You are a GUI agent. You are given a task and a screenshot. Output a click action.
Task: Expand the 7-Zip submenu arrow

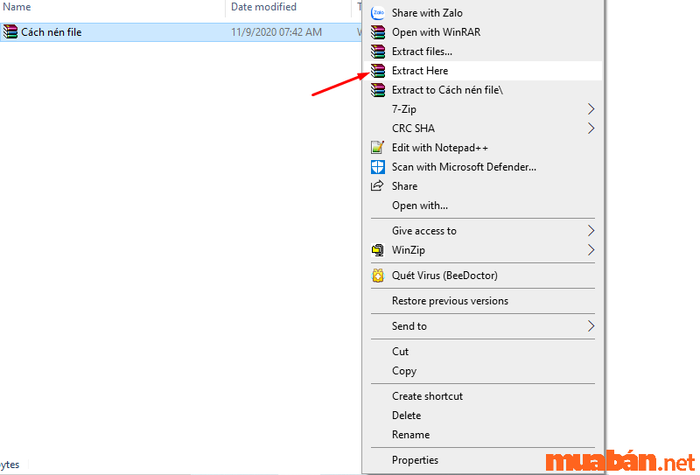click(591, 109)
